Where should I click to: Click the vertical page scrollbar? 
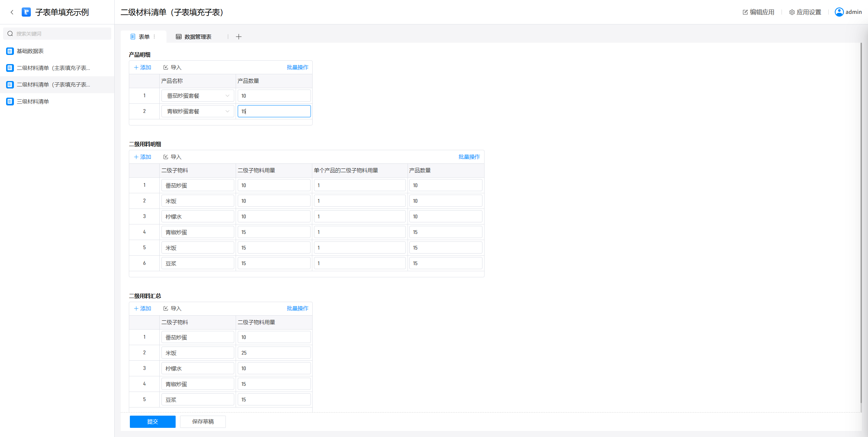(x=861, y=220)
